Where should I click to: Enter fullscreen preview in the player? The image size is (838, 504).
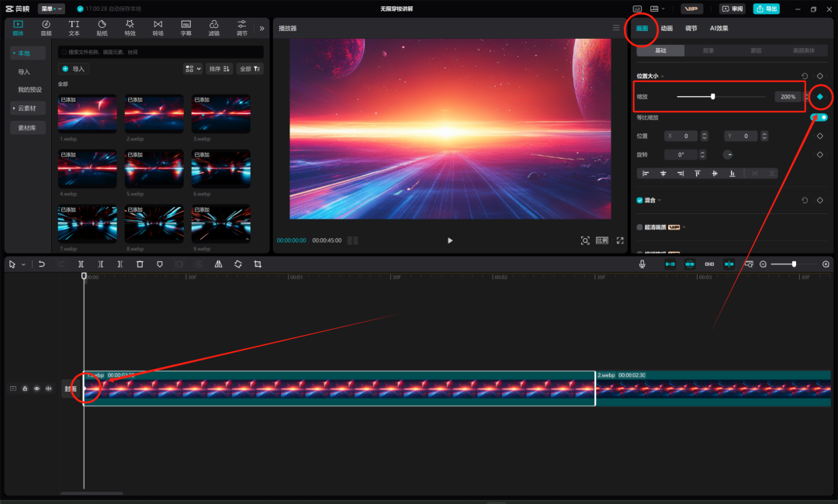click(620, 240)
